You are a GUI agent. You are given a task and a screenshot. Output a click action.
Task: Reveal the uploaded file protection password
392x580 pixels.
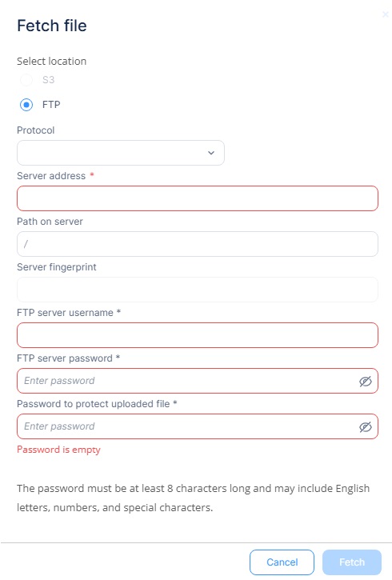tap(365, 427)
